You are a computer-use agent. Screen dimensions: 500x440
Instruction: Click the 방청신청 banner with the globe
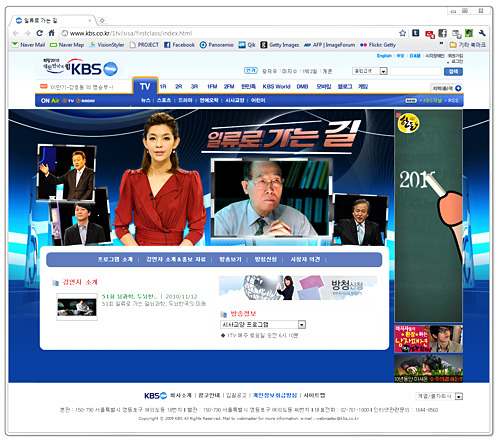(298, 288)
